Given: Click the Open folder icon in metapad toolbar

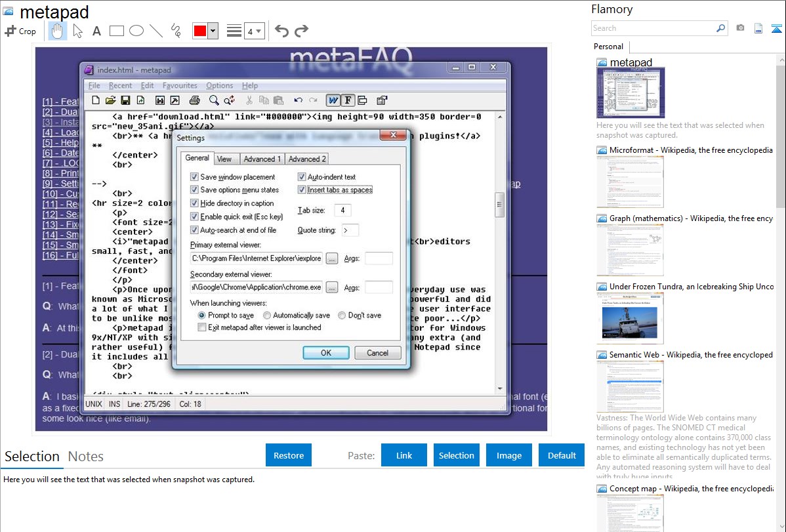Looking at the screenshot, I should (110, 101).
